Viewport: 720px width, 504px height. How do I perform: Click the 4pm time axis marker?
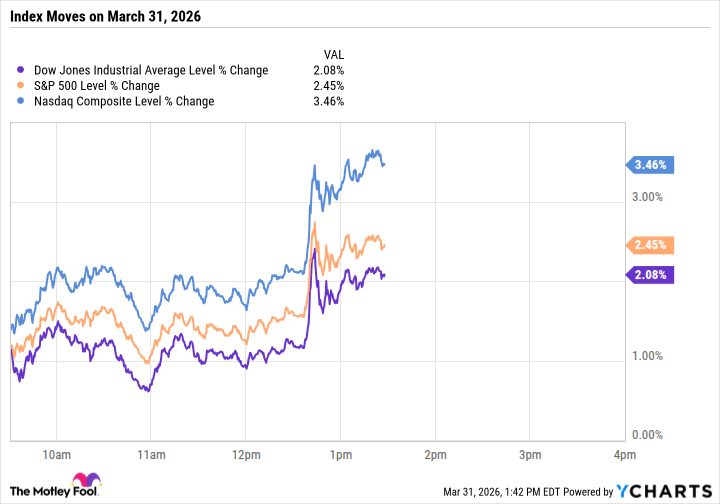tap(624, 455)
